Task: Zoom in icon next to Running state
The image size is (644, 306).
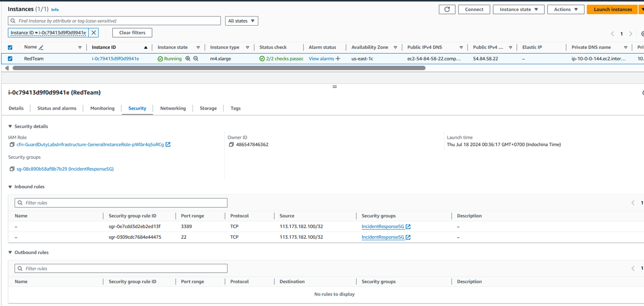Action: tap(188, 59)
